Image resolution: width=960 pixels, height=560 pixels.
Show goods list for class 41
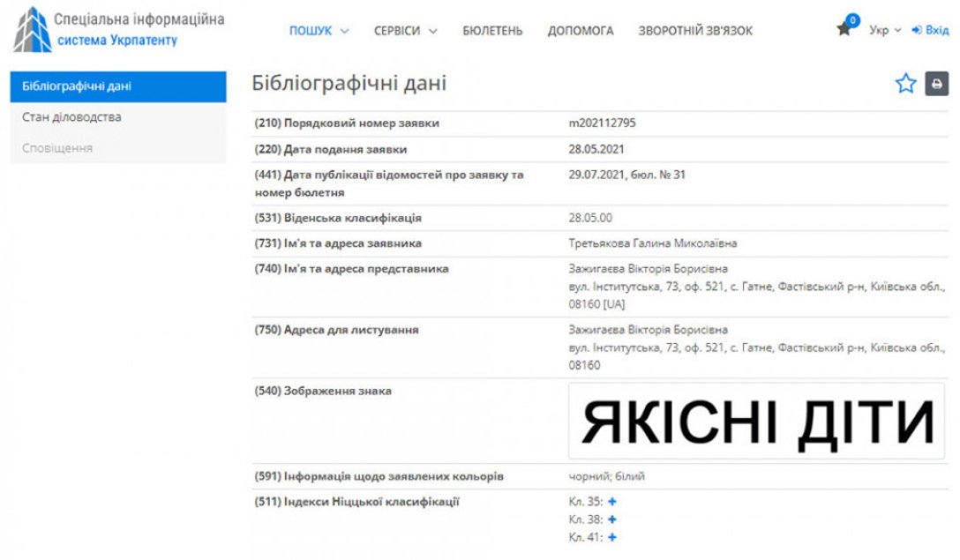pos(612,537)
